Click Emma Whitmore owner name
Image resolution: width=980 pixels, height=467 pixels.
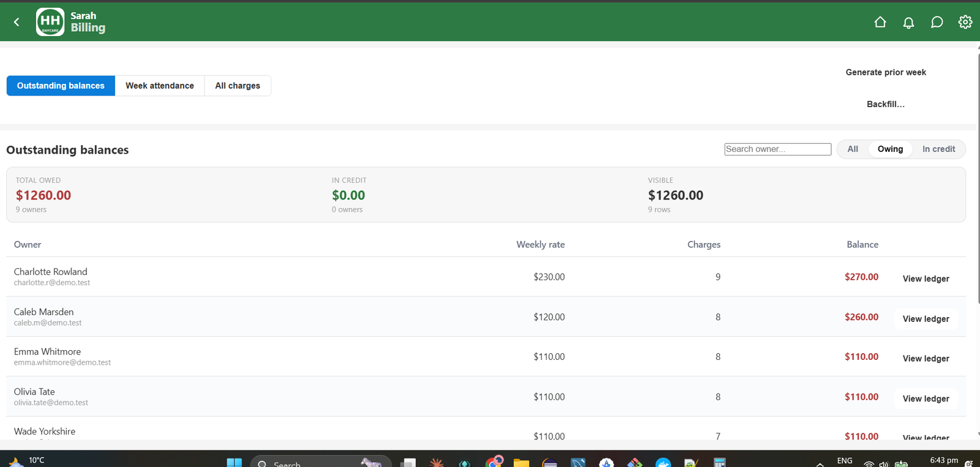[47, 351]
